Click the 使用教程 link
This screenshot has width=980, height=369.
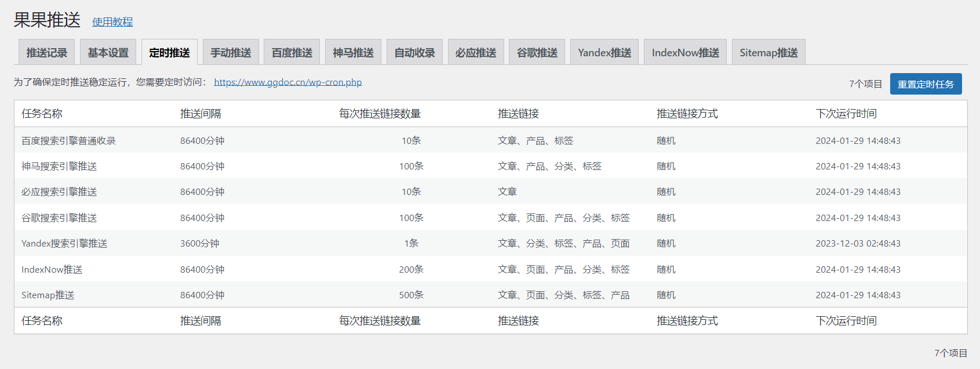(112, 21)
